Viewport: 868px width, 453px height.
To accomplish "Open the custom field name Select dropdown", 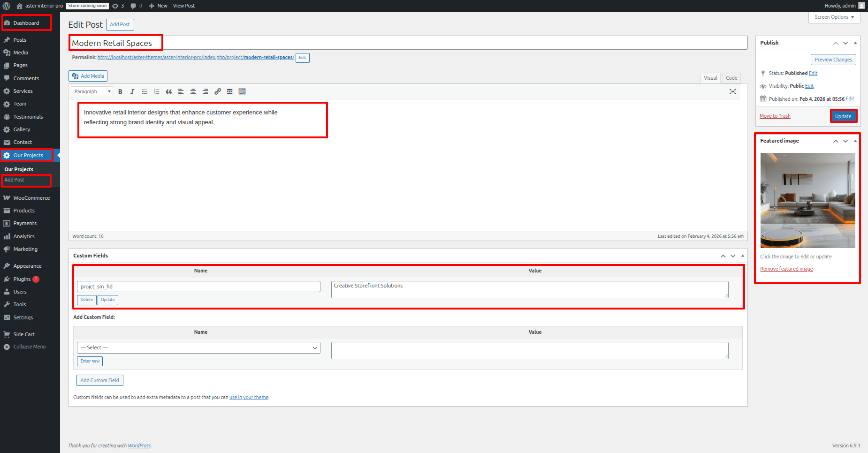I will (198, 347).
